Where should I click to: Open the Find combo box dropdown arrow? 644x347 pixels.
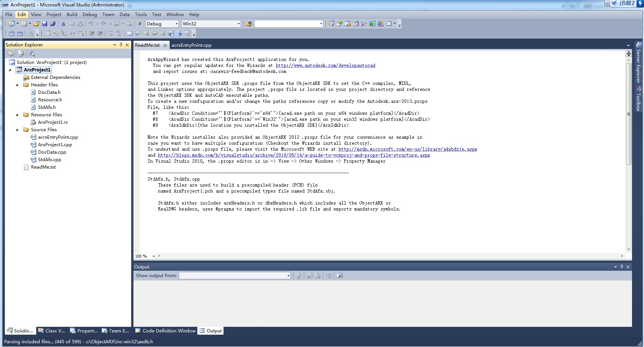tap(321, 24)
